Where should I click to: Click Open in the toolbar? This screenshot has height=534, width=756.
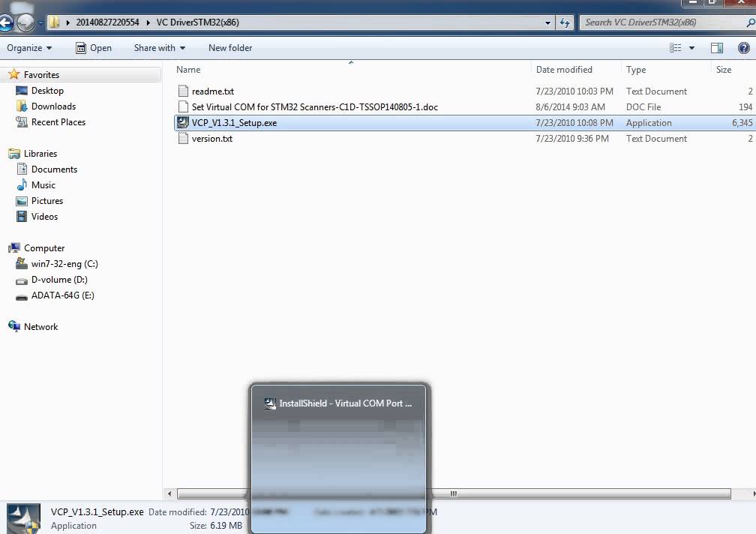coord(94,48)
